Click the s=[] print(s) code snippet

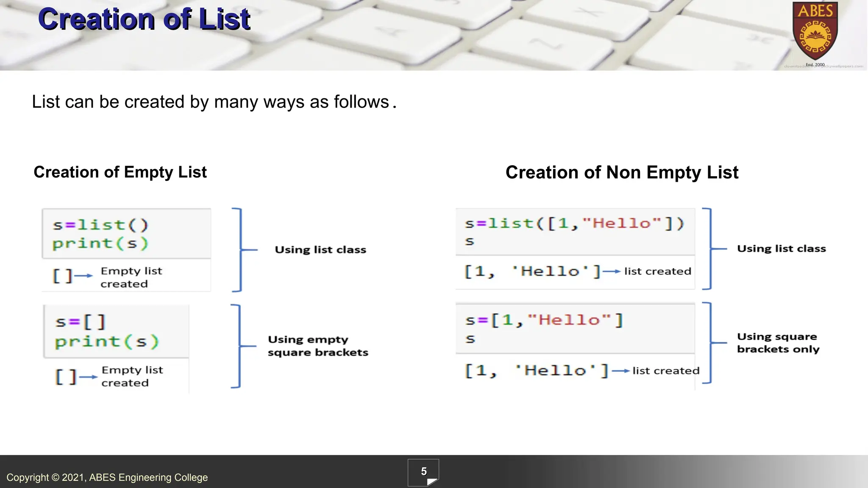pyautogui.click(x=116, y=332)
